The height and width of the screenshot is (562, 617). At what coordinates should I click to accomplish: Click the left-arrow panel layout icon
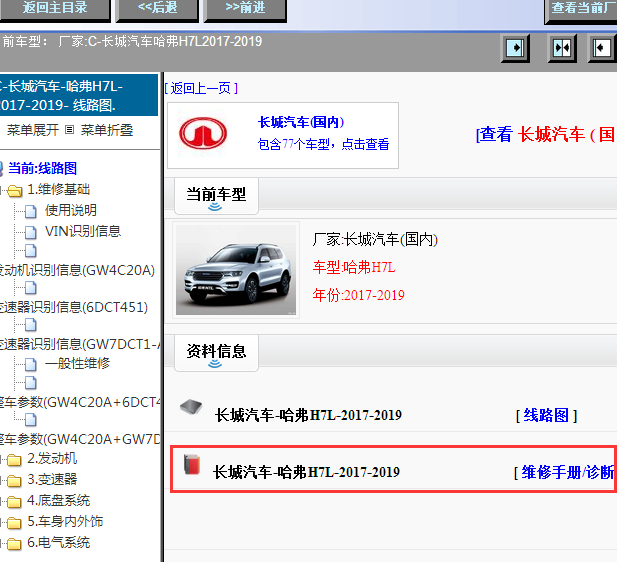[602, 48]
